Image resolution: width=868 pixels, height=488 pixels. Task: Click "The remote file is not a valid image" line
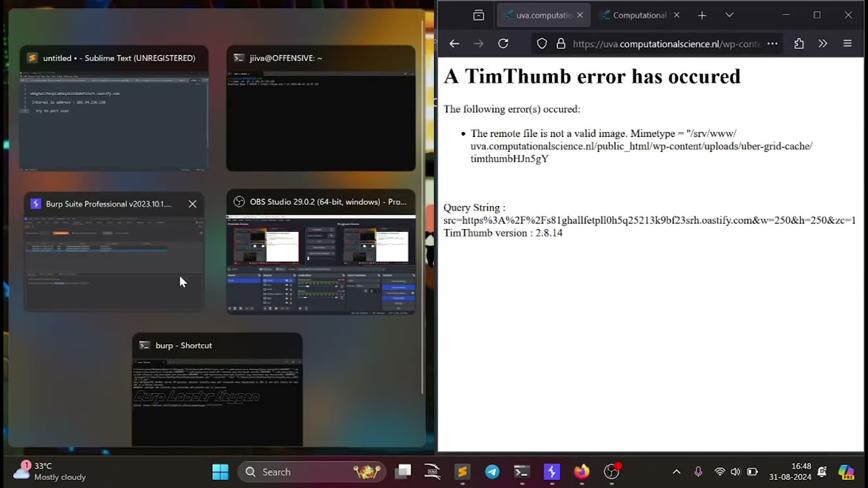pos(604,134)
